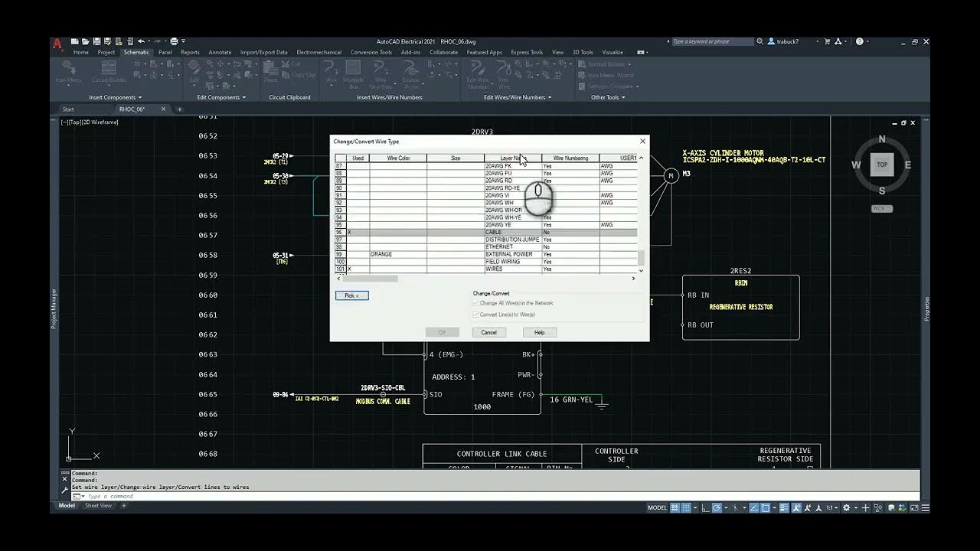Click the MODEL space button in status bar

[x=658, y=507]
